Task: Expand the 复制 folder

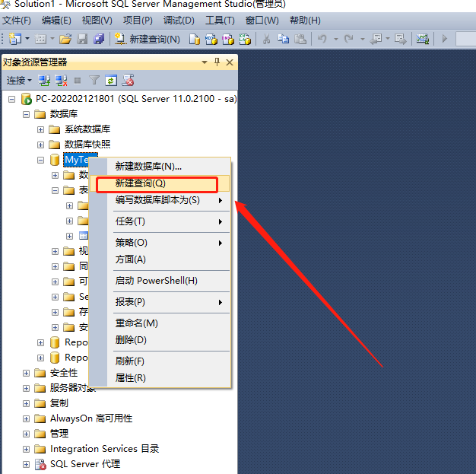Action: [x=26, y=403]
